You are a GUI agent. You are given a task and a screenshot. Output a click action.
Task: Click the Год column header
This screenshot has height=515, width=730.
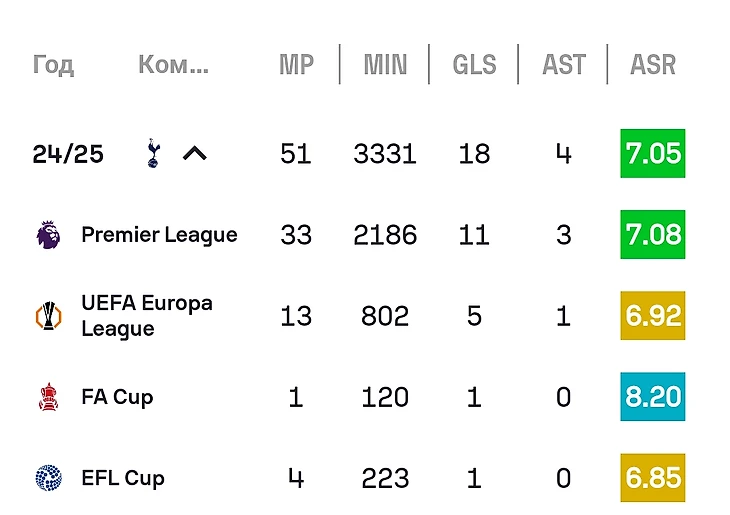[x=53, y=65]
